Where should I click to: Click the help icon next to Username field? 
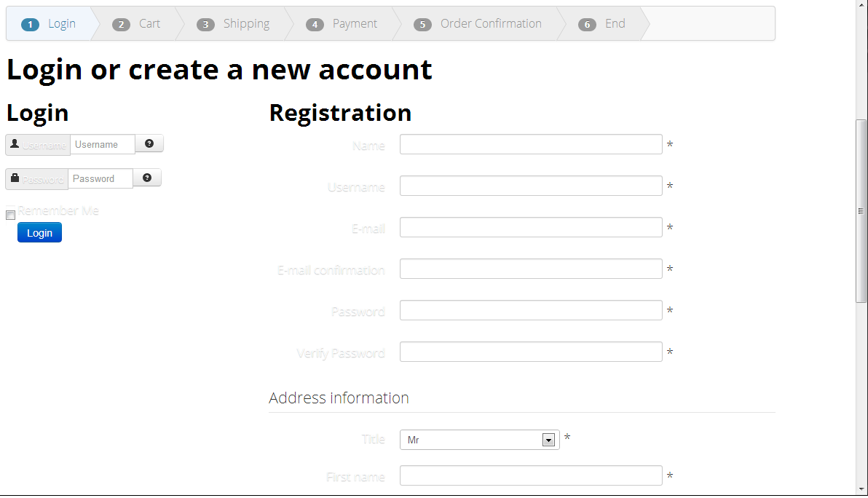(x=149, y=144)
